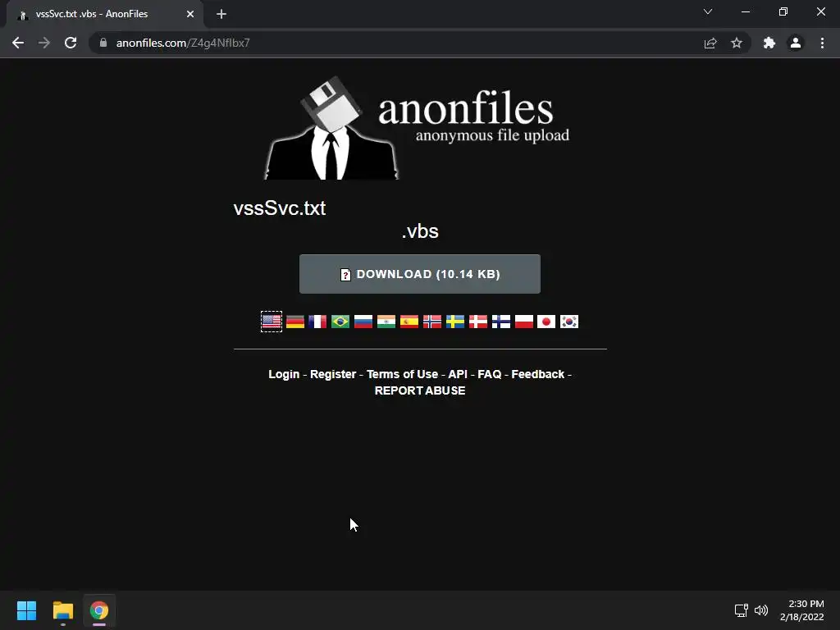Click the vssSvc.txt file name text

click(x=280, y=208)
